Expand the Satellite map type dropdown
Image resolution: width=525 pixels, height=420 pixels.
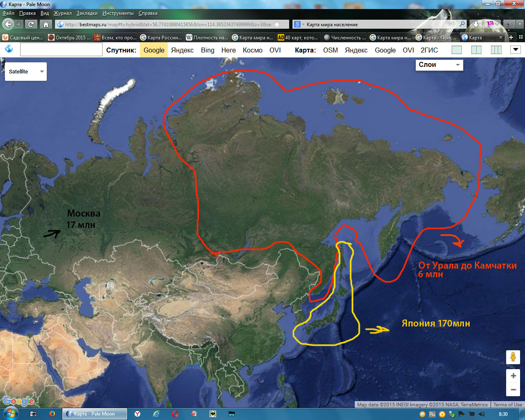pos(26,71)
